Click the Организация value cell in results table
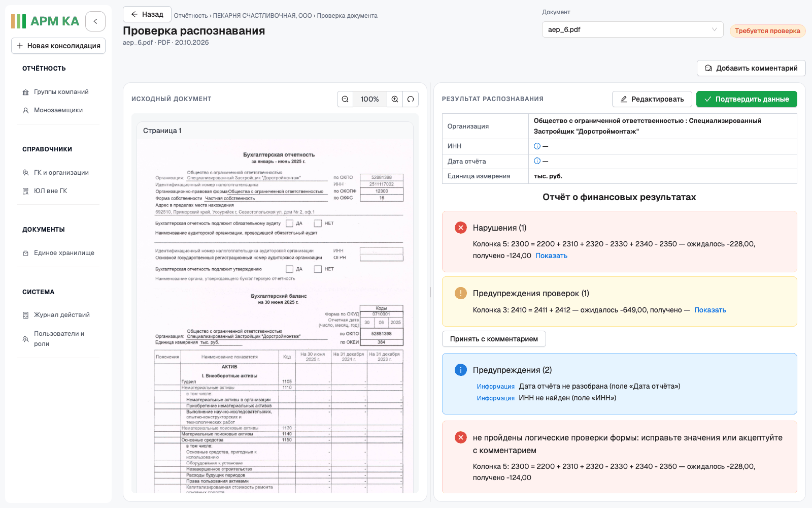 (x=662, y=126)
